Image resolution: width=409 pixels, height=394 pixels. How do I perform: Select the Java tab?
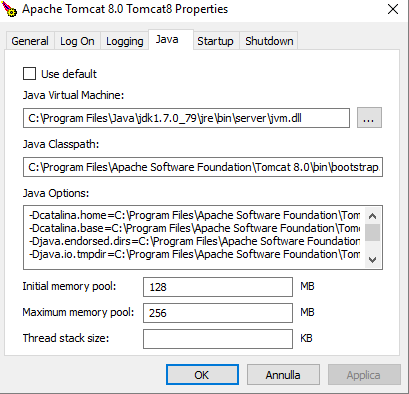tap(171, 40)
